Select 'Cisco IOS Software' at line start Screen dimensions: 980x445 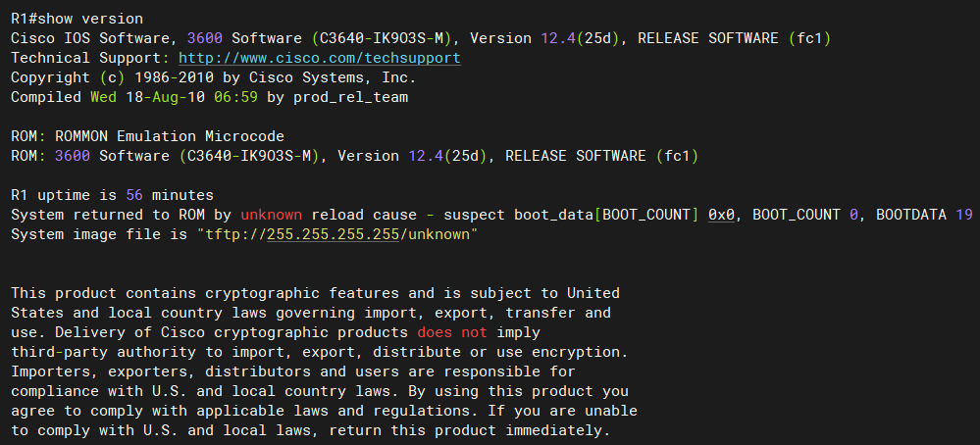(x=90, y=38)
